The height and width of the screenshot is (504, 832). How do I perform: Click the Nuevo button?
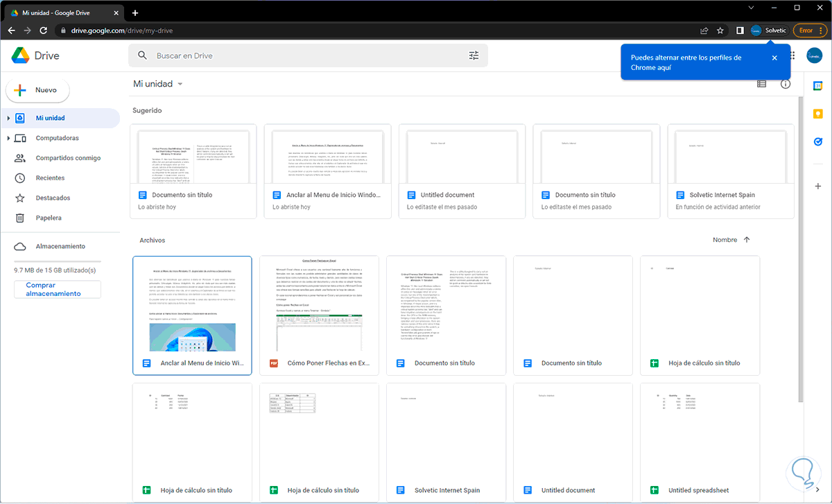37,90
